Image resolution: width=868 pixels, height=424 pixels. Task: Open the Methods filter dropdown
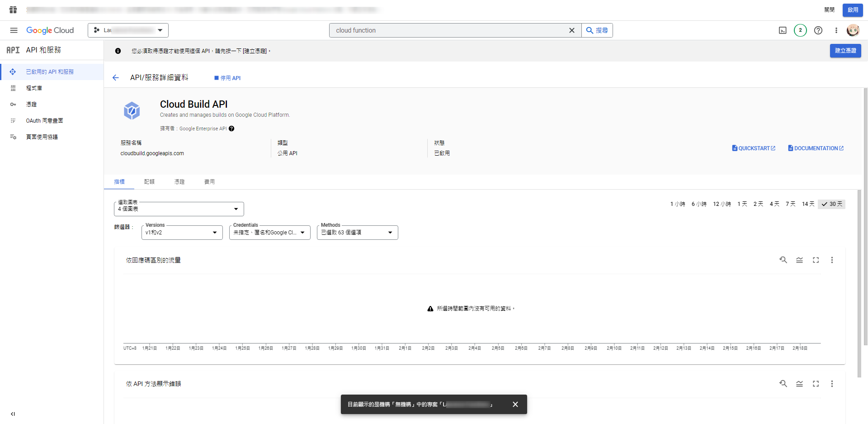click(x=358, y=233)
